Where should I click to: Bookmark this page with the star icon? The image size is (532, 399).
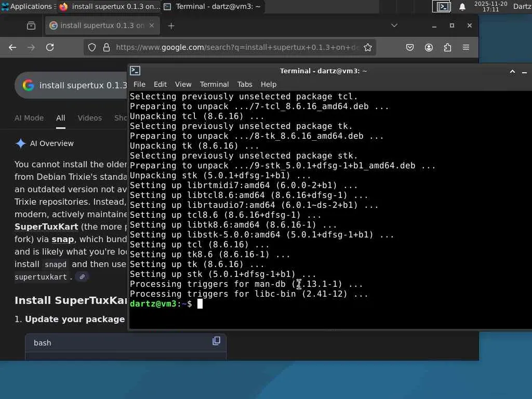tap(368, 47)
